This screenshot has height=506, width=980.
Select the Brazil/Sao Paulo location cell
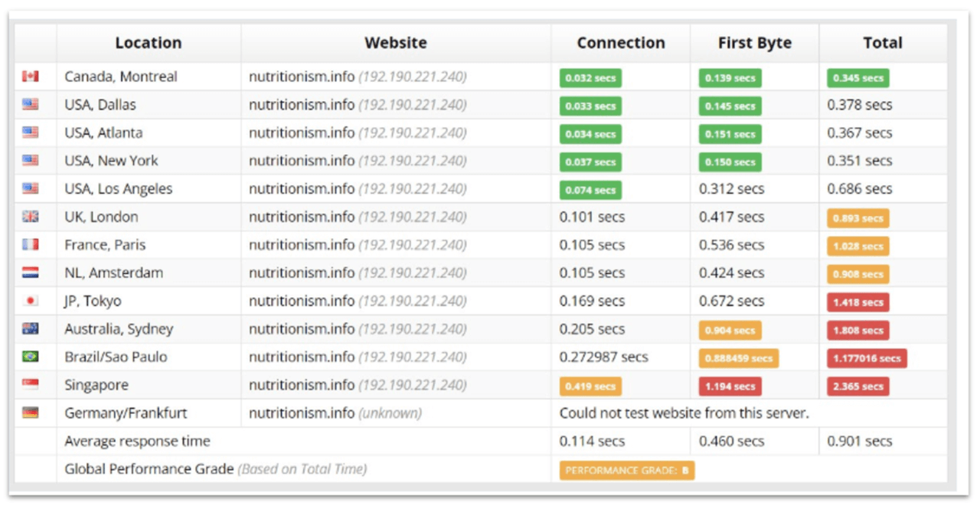click(149, 357)
